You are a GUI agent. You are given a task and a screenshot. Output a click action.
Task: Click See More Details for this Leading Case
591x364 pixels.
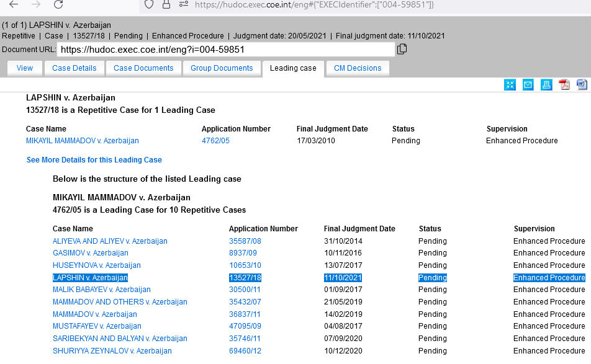tap(94, 159)
